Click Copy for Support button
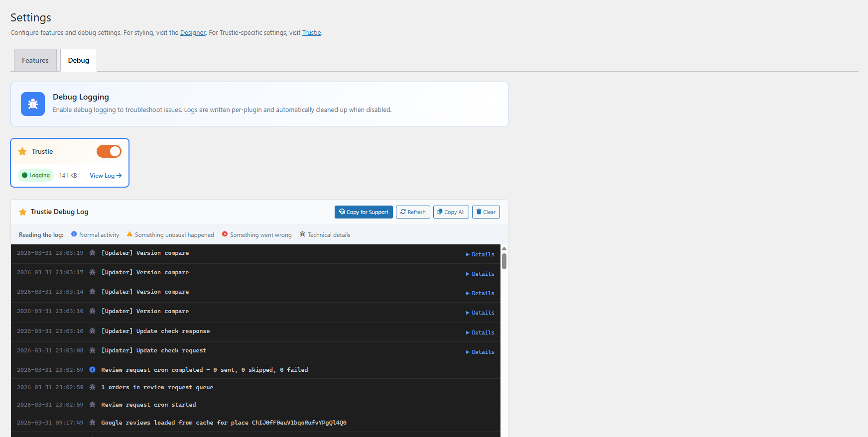 364,212
